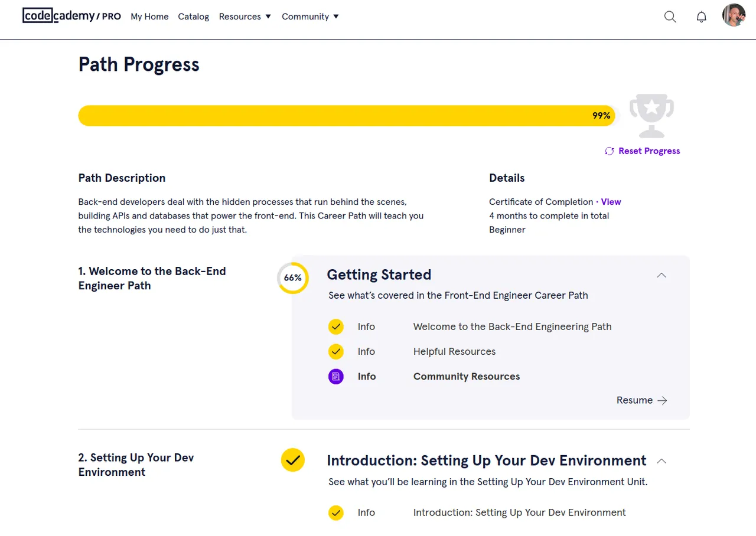The height and width of the screenshot is (536, 756).
Task: Click the Codecademy Pro logo
Action: [71, 16]
